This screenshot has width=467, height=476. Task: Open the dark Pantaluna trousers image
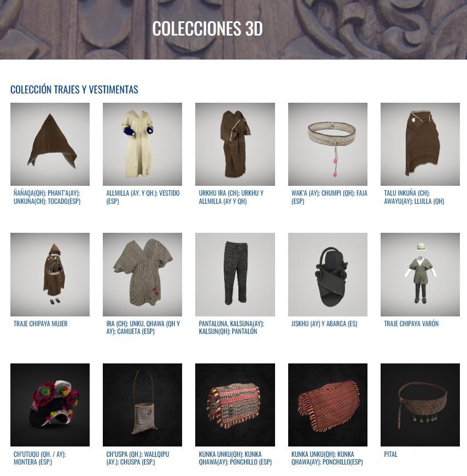pos(235,274)
